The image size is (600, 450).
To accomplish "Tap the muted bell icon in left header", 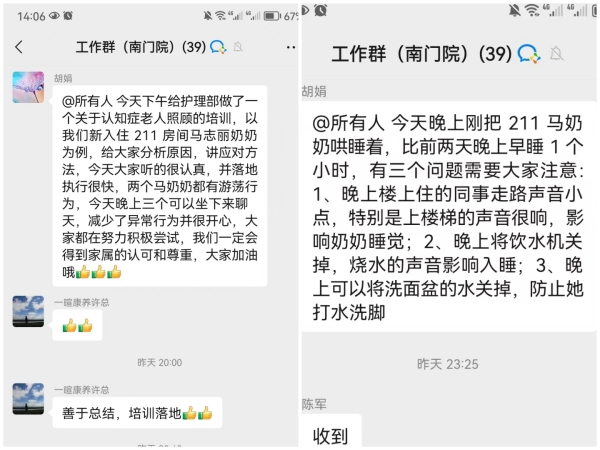I will click(x=238, y=47).
